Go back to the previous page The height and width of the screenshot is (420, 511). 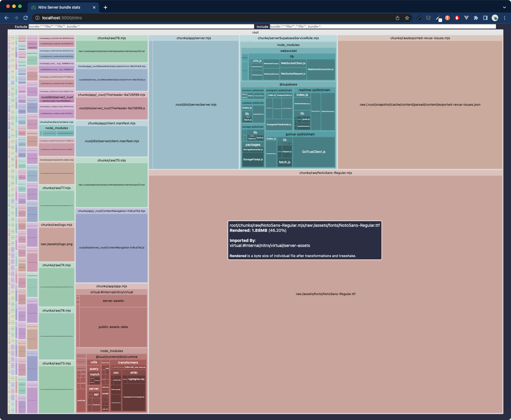click(7, 18)
